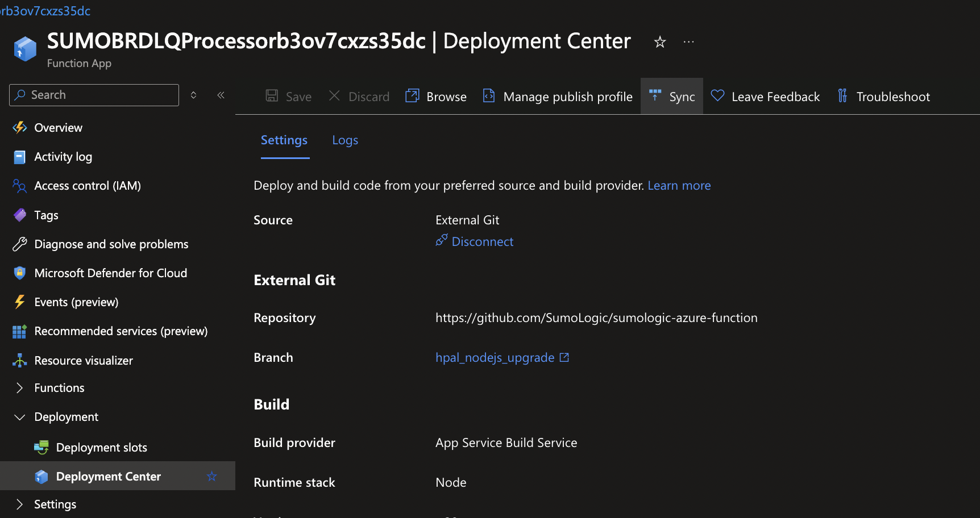Select Deployment slots under Deployment
Viewport: 980px width, 518px height.
coord(101,447)
